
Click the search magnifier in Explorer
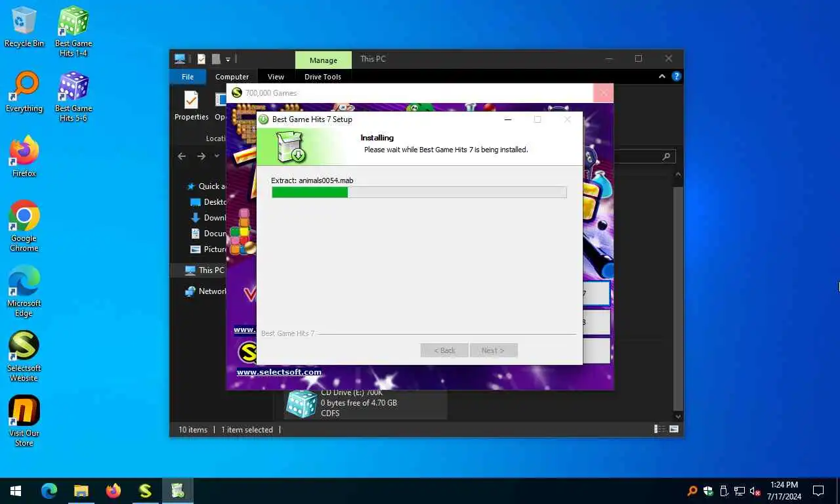point(666,156)
